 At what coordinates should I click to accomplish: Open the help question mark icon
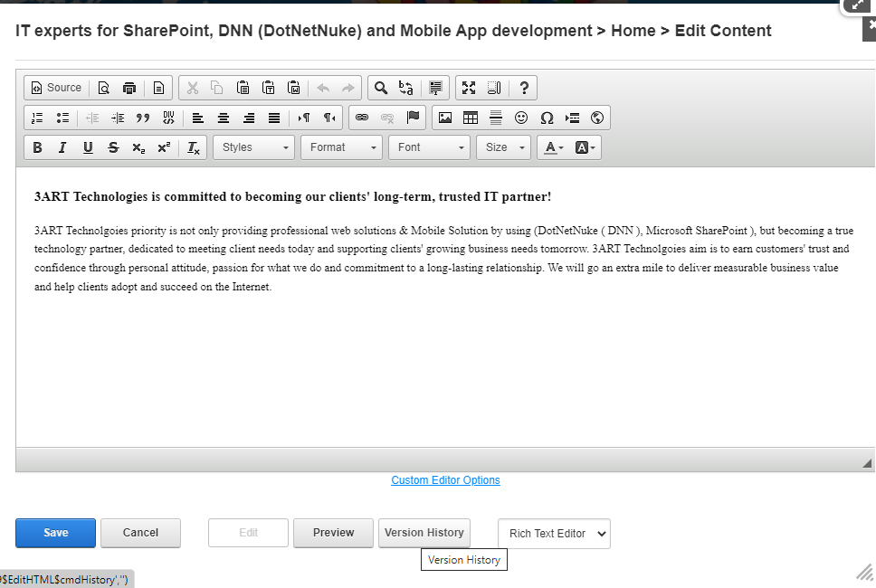[x=524, y=88]
